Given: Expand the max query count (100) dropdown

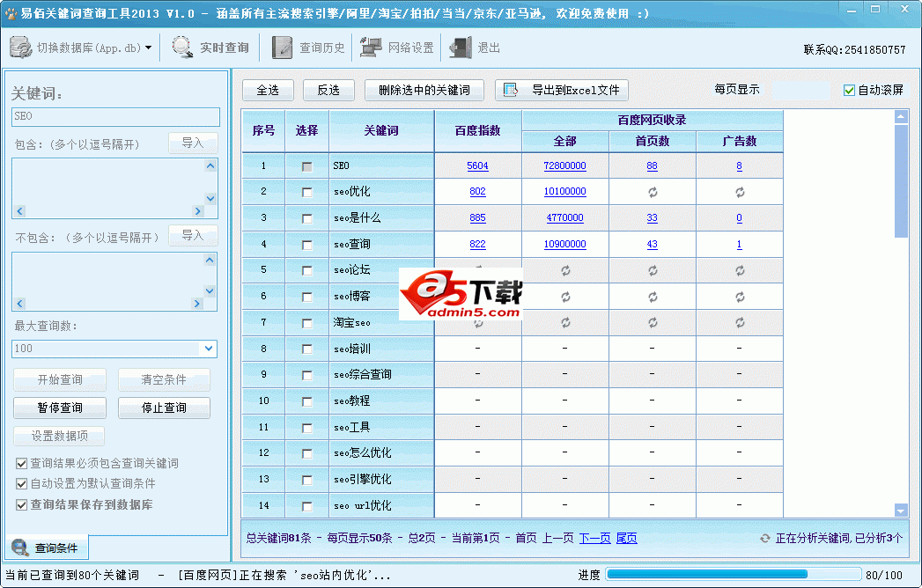Looking at the screenshot, I should click(x=209, y=349).
